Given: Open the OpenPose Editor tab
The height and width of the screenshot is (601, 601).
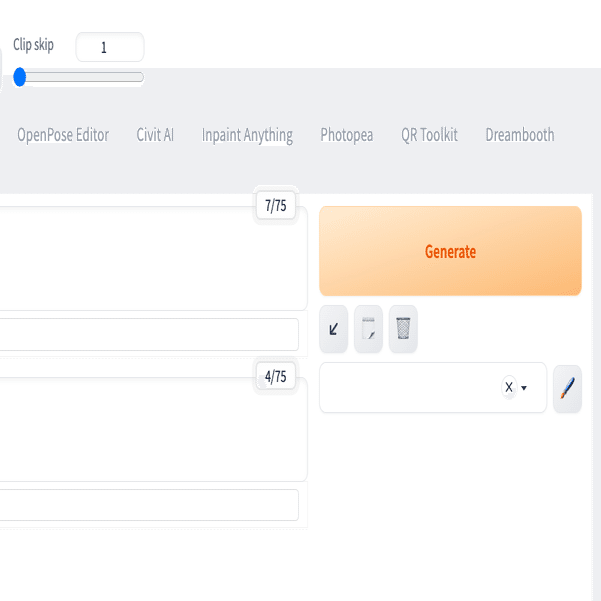Looking at the screenshot, I should 63,135.
